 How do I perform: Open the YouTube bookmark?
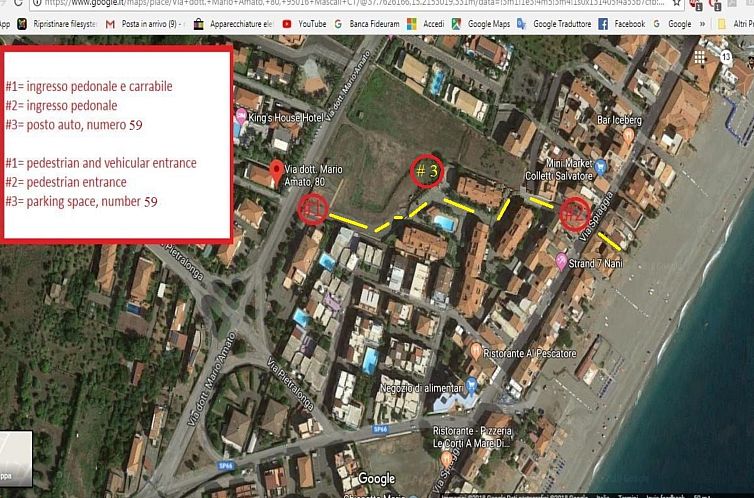click(304, 23)
